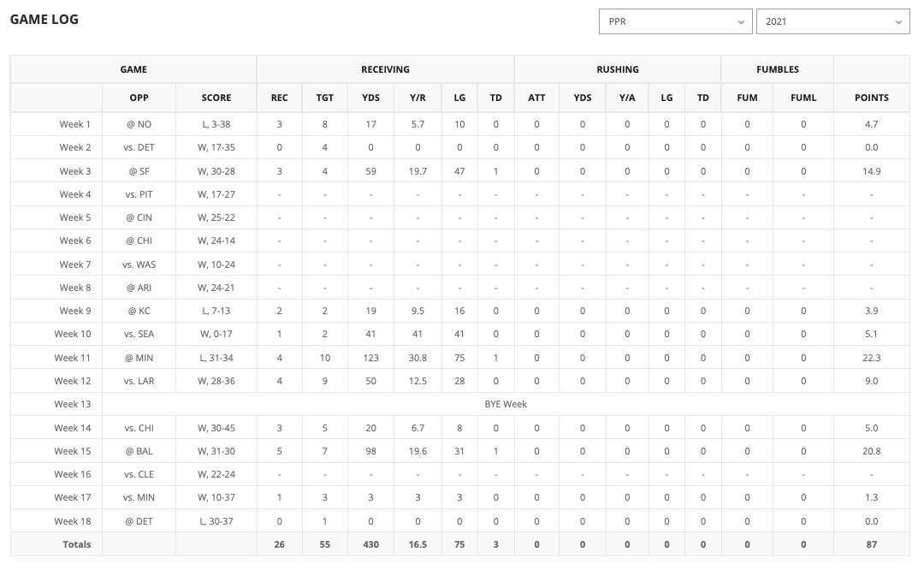Image resolution: width=924 pixels, height=570 pixels.
Task: Click the 20.8 points value
Action: 872,451
